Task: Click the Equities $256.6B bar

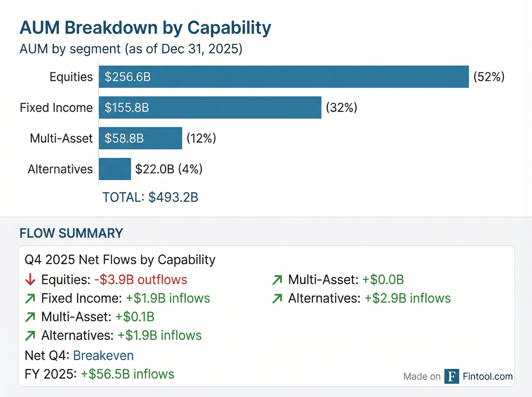Action: [284, 77]
